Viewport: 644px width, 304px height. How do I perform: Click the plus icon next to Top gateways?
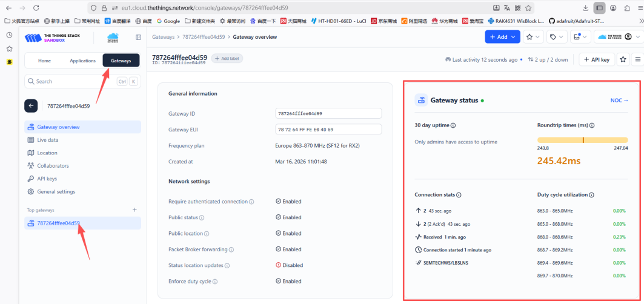pos(134,210)
